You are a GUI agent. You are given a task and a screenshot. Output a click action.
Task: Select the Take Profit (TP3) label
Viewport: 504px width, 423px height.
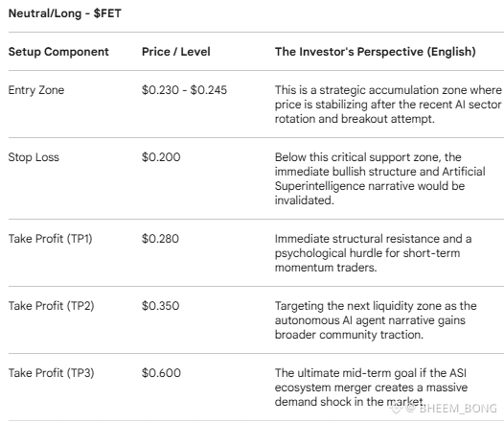click(x=52, y=373)
